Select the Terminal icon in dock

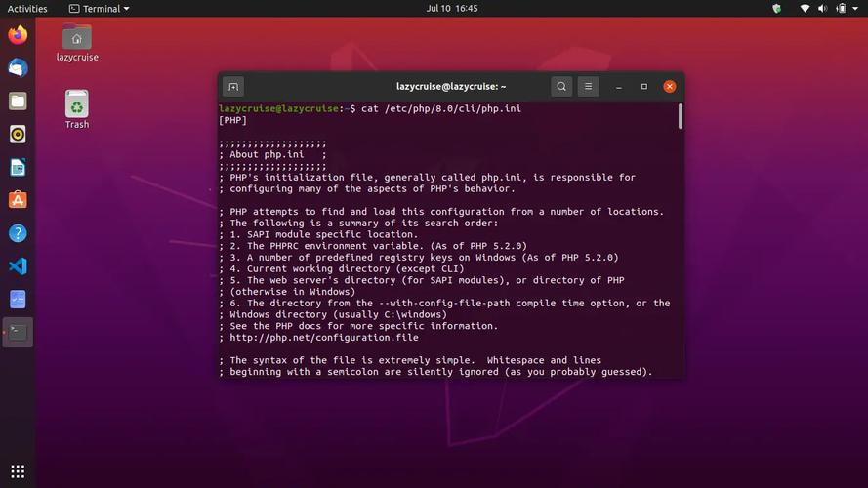click(18, 333)
